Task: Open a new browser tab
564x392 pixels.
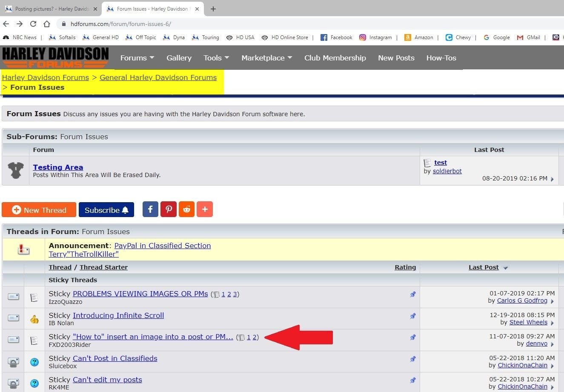Action: coord(213,9)
